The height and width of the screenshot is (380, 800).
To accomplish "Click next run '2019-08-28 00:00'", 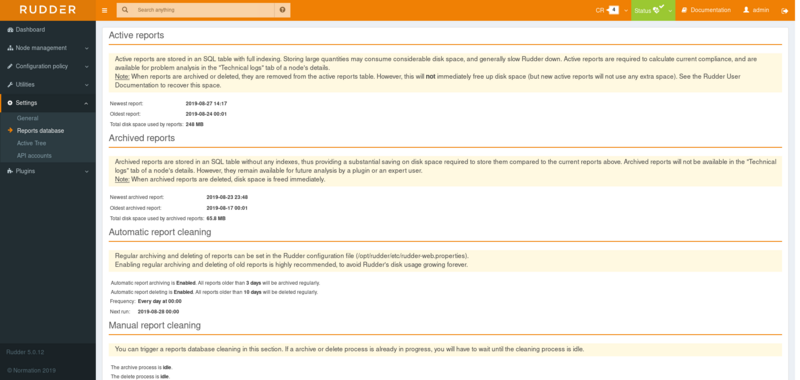I will coord(158,311).
